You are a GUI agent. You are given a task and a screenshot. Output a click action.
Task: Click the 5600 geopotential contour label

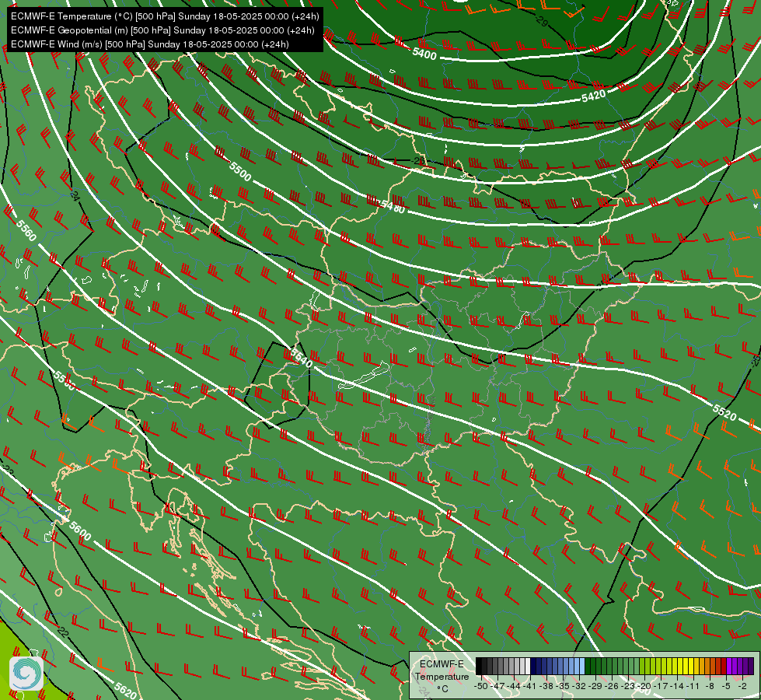[x=80, y=531]
